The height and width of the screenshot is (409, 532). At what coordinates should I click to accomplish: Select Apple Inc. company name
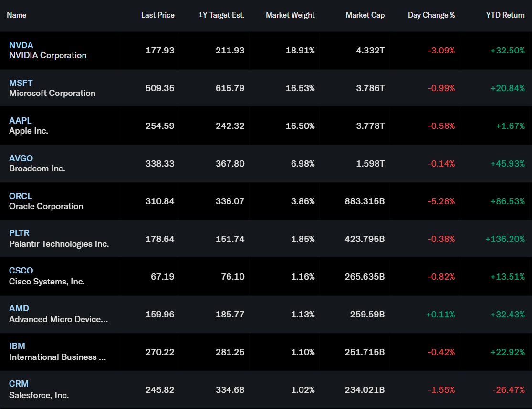[x=29, y=131]
